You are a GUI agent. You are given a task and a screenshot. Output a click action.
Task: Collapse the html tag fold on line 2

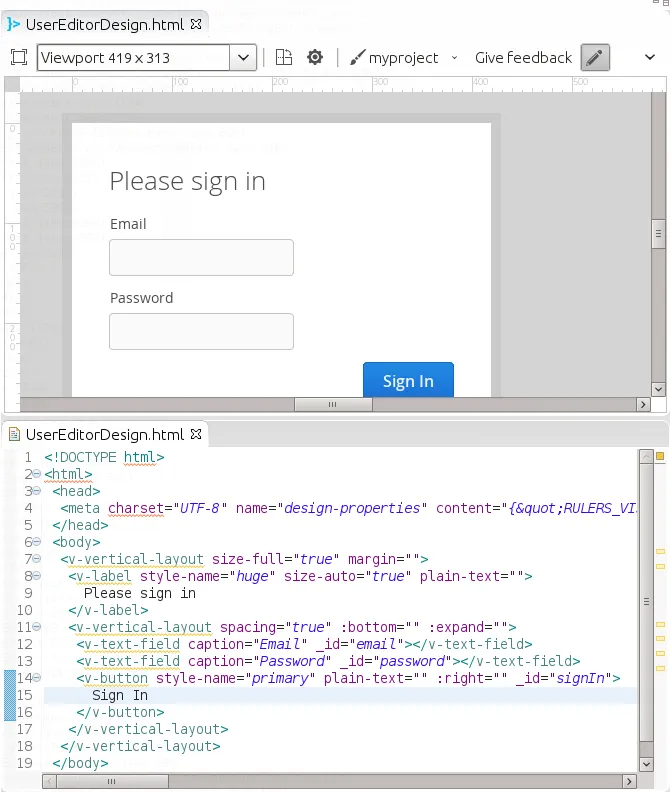pos(36,475)
